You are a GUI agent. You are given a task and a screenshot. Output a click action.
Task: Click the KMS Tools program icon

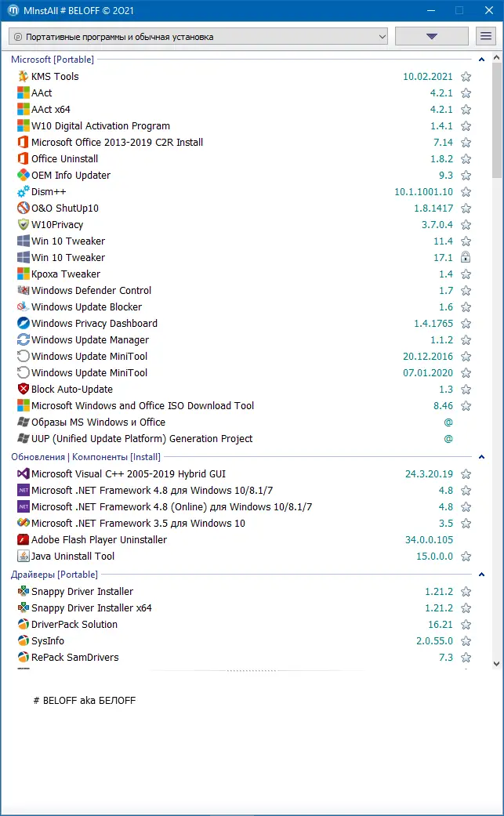coord(24,77)
